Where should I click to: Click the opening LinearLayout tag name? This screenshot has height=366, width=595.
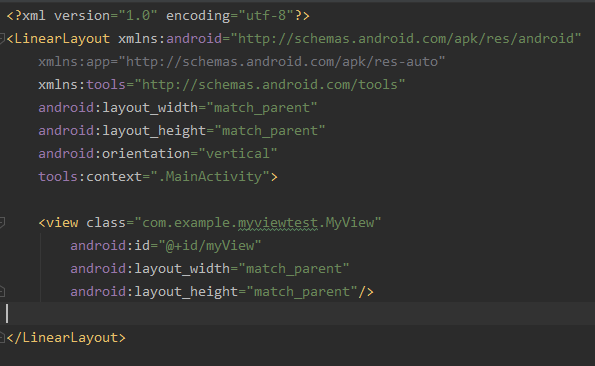click(x=62, y=39)
